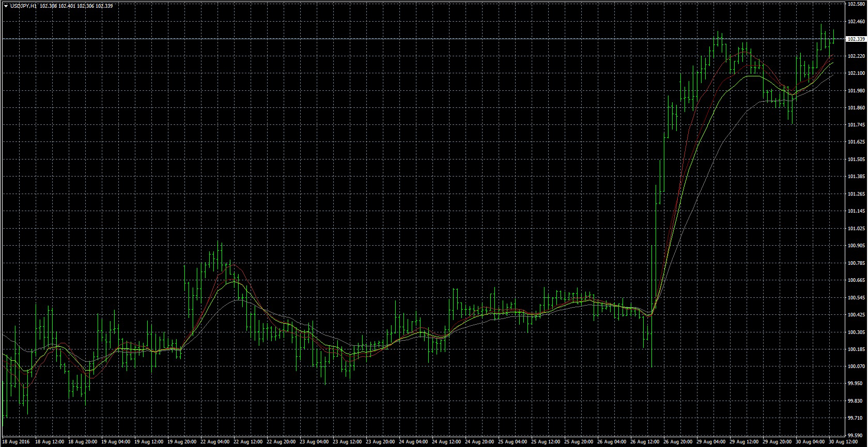Image resolution: width=868 pixels, height=447 pixels.
Task: Click the 100.785 price scale label
Action: tap(857, 263)
